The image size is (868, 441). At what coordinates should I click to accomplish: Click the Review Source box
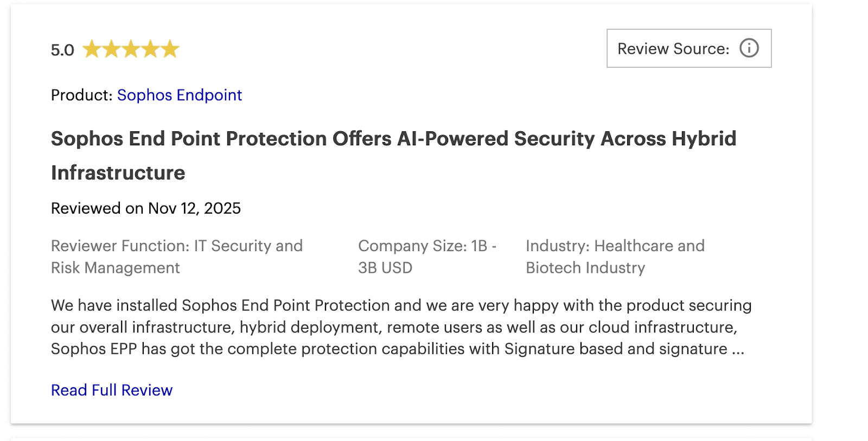click(x=689, y=48)
